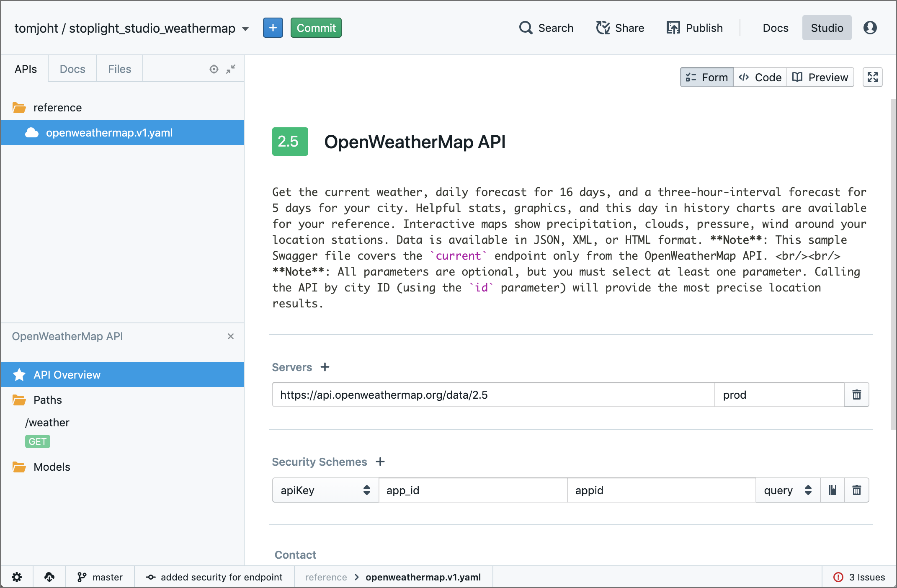Delete the apiKey security scheme trash icon
897x588 pixels.
(857, 490)
